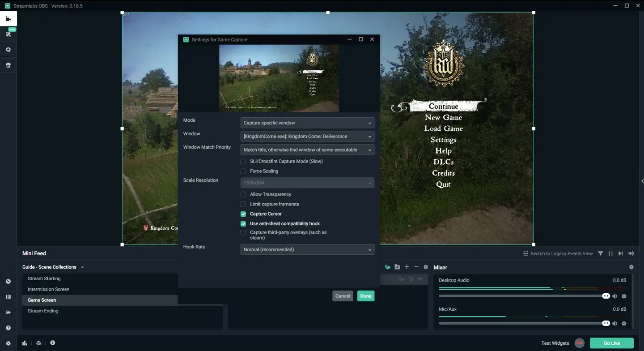644x351 pixels.
Task: Open the Window dropdown
Action: pos(307,136)
